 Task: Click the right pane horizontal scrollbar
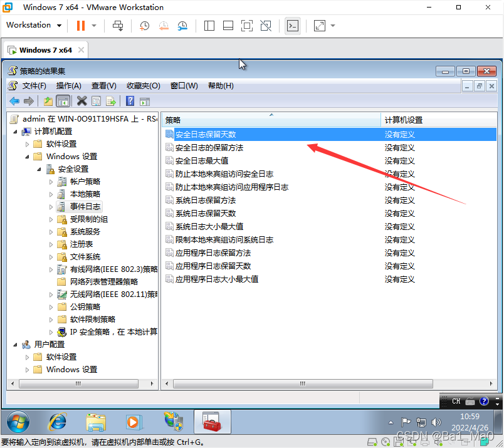(x=303, y=383)
